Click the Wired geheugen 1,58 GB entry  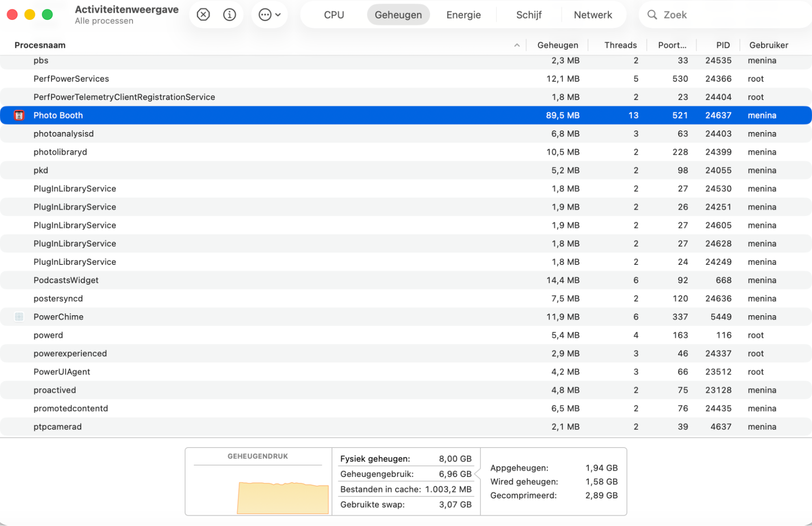(x=554, y=482)
